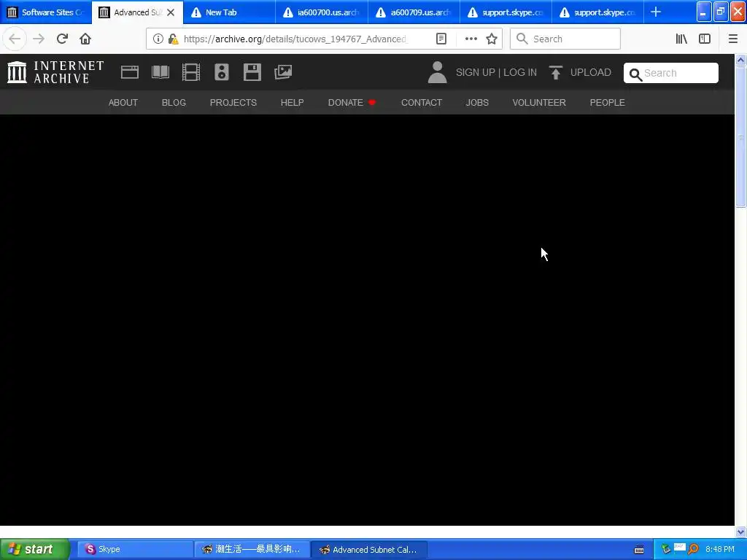
Task: Click the page scrollbar down arrow
Action: click(x=740, y=532)
